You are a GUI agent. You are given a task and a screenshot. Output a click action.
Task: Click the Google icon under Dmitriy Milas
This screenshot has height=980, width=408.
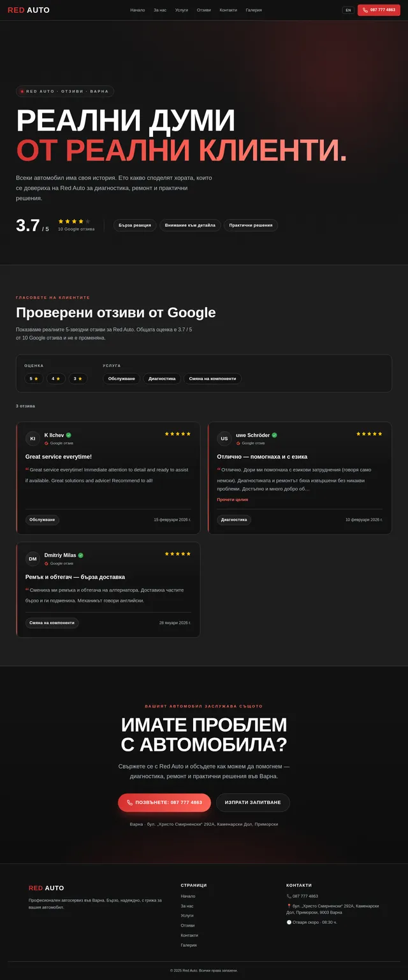[x=47, y=564]
